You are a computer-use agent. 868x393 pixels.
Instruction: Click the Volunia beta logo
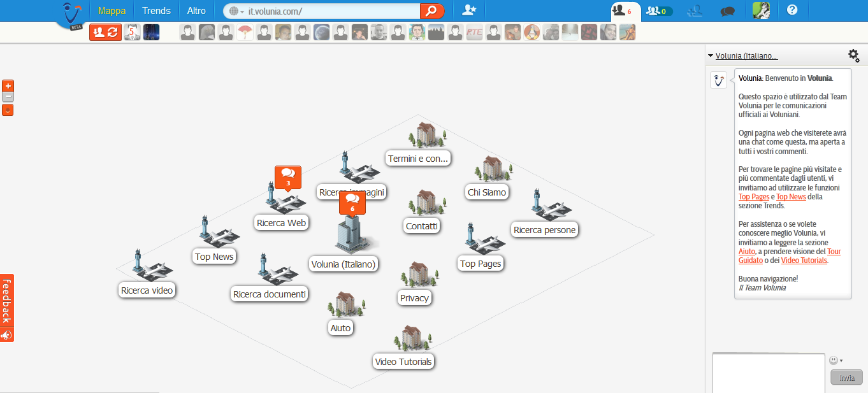click(73, 14)
